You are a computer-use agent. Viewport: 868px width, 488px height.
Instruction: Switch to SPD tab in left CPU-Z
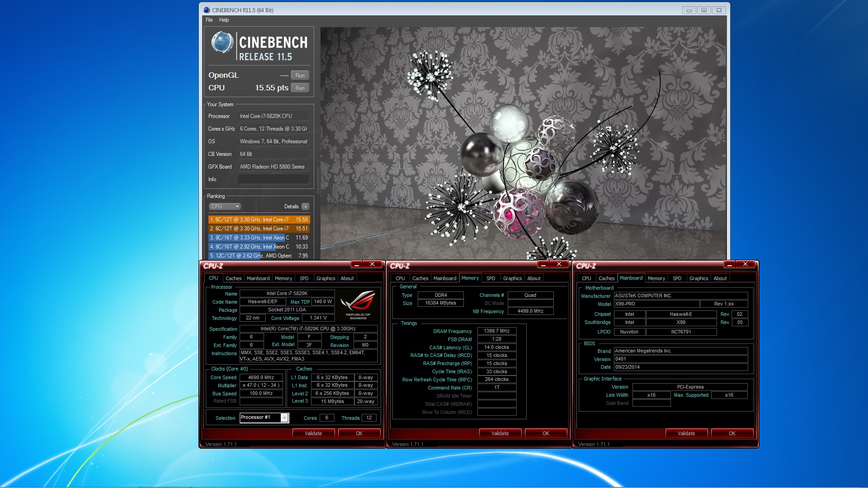pos(304,278)
